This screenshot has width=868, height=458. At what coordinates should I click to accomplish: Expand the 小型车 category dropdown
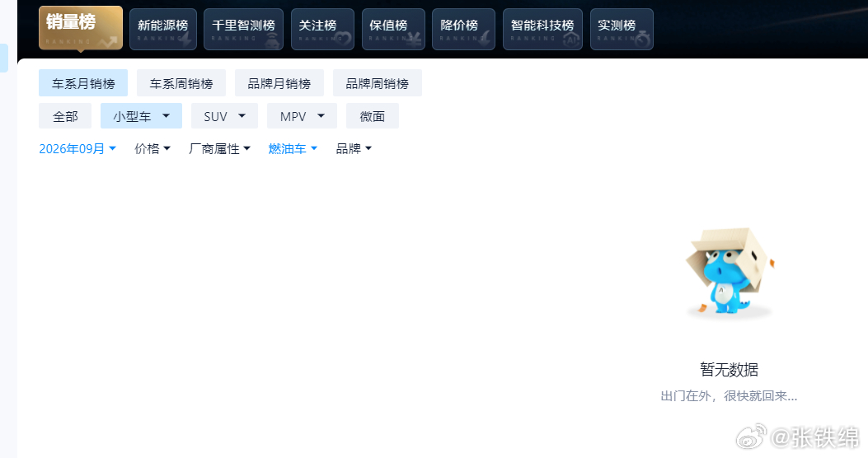[141, 116]
